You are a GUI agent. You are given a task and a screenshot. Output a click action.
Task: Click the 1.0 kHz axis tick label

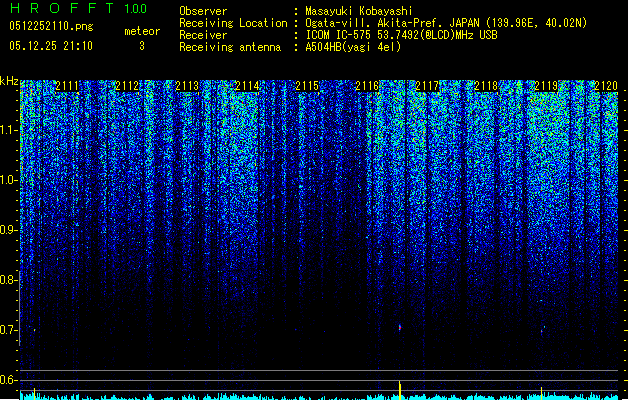click(9, 180)
